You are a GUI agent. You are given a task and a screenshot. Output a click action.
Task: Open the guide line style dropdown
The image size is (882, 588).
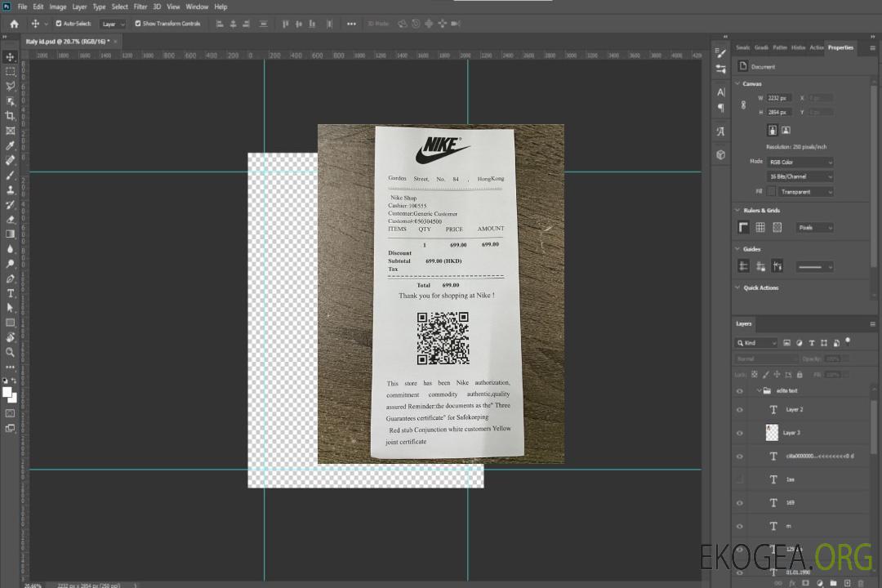point(815,267)
